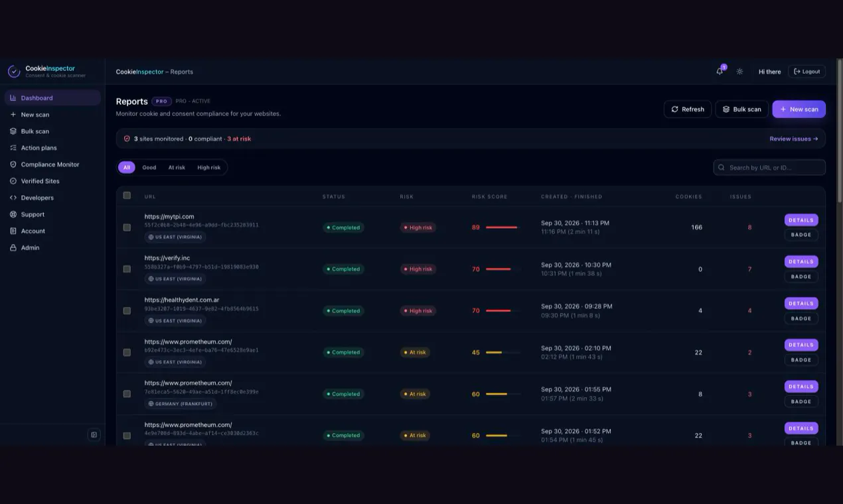Click the purple New scan button
Screen dimensions: 843x504
799,109
